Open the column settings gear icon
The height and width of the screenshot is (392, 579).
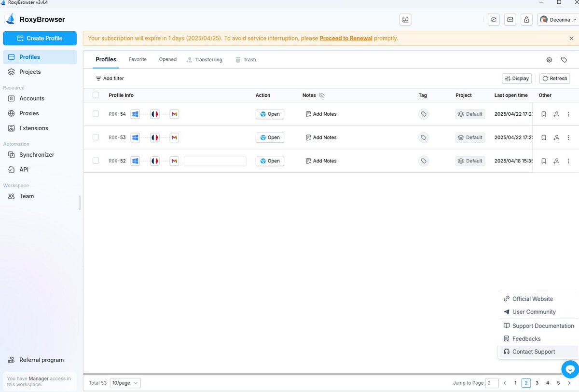pyautogui.click(x=549, y=60)
